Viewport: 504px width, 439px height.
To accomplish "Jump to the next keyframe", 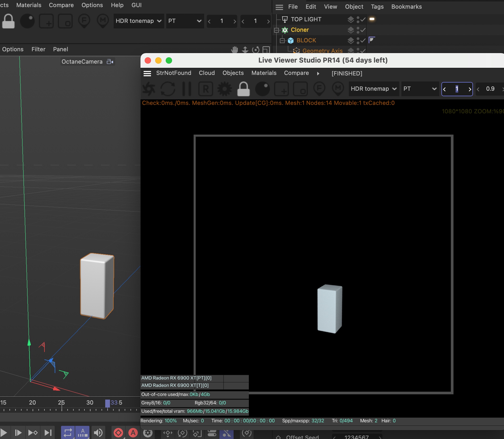I will (x=33, y=432).
